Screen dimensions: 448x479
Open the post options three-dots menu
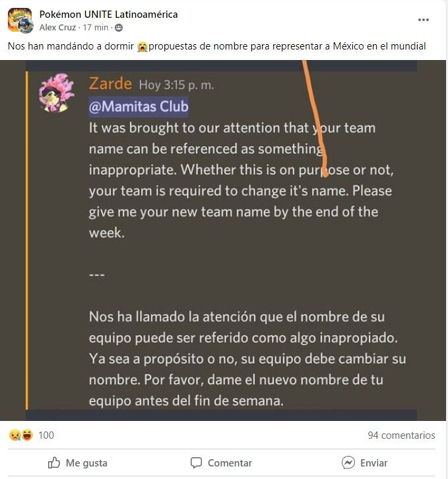click(423, 20)
